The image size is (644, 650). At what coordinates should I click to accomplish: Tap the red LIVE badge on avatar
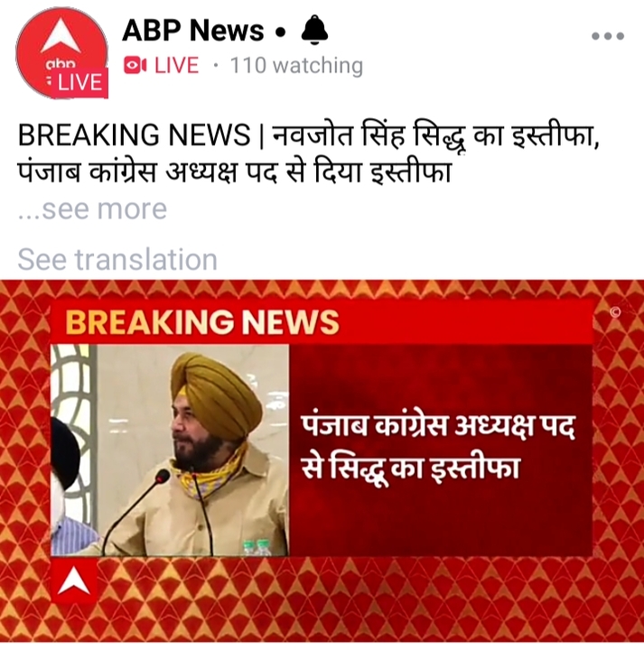point(79,82)
